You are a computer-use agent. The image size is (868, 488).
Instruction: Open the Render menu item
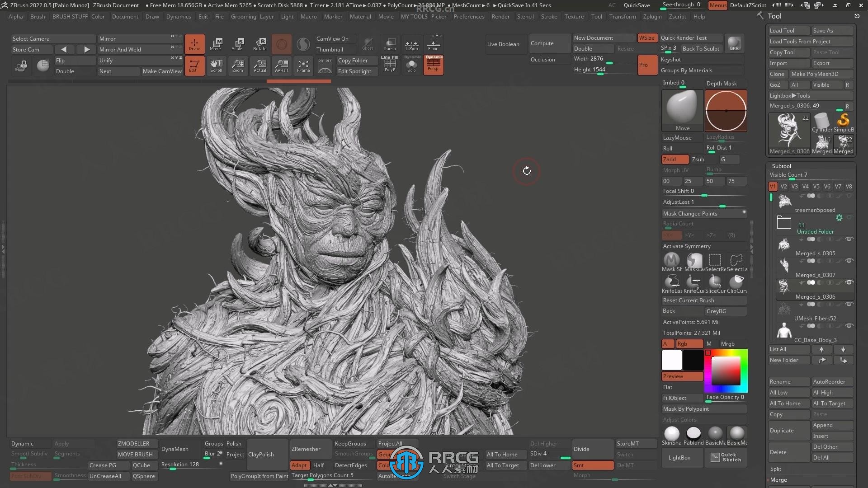click(x=500, y=16)
